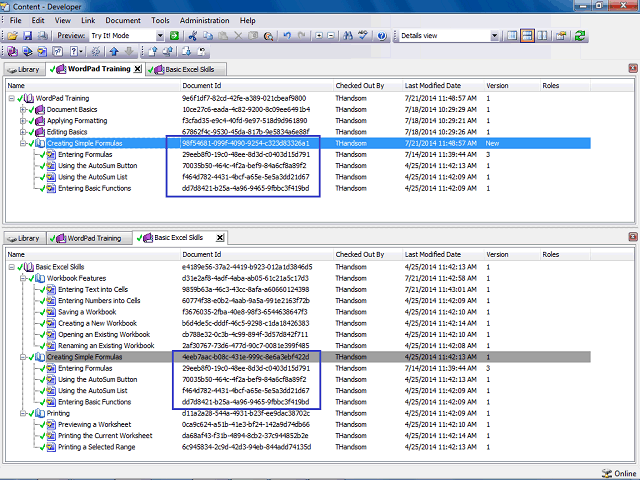The height and width of the screenshot is (480, 640).
Task: Click the folder properties icon near Refresh
Action: [561, 36]
